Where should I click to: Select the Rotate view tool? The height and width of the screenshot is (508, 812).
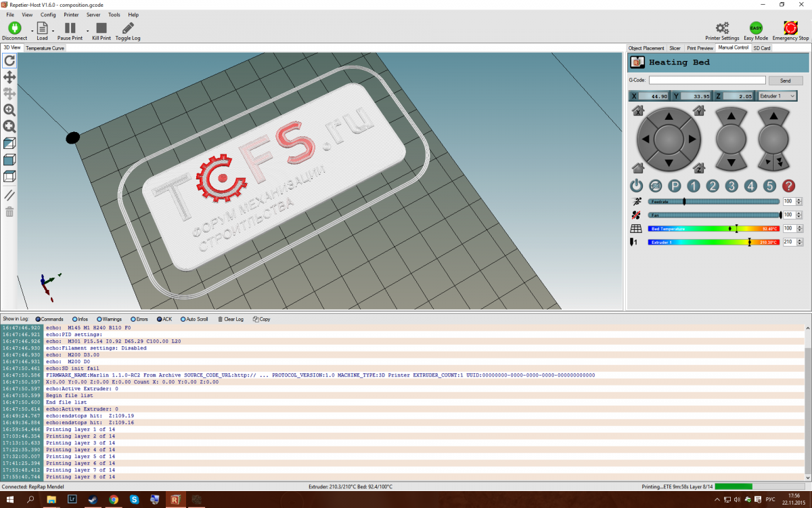tap(9, 60)
